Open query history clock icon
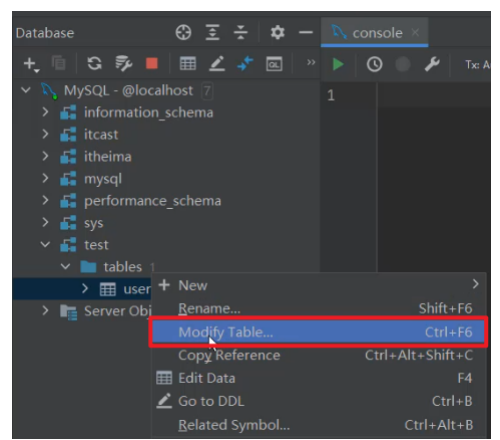Image resolution: width=500 pixels, height=440 pixels. [x=374, y=64]
